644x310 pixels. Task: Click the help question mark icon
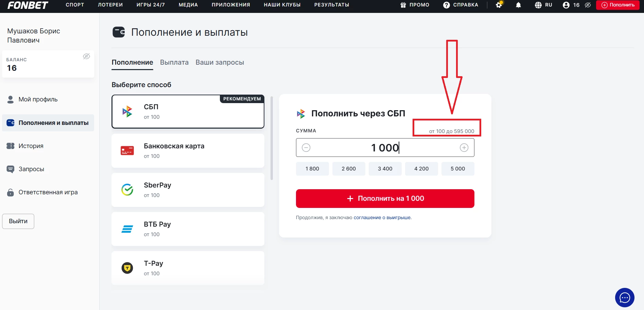click(x=447, y=5)
